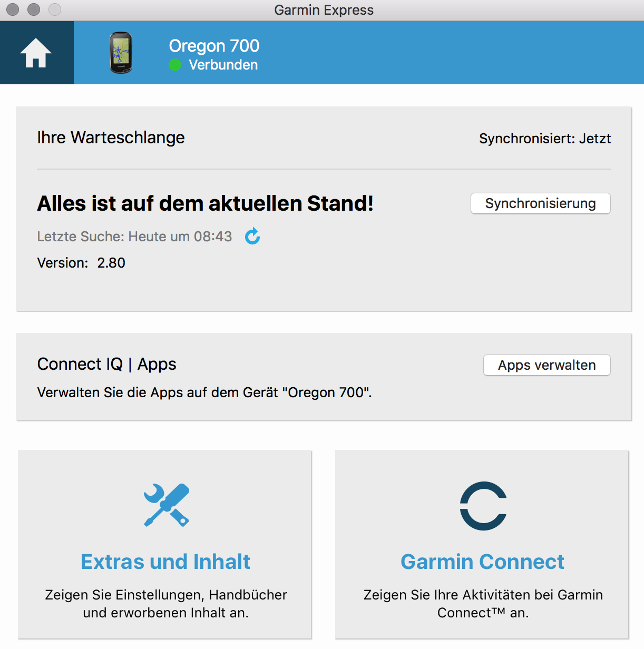The image size is (644, 649).
Task: Minimize the Garmin Express window
Action: point(34,9)
